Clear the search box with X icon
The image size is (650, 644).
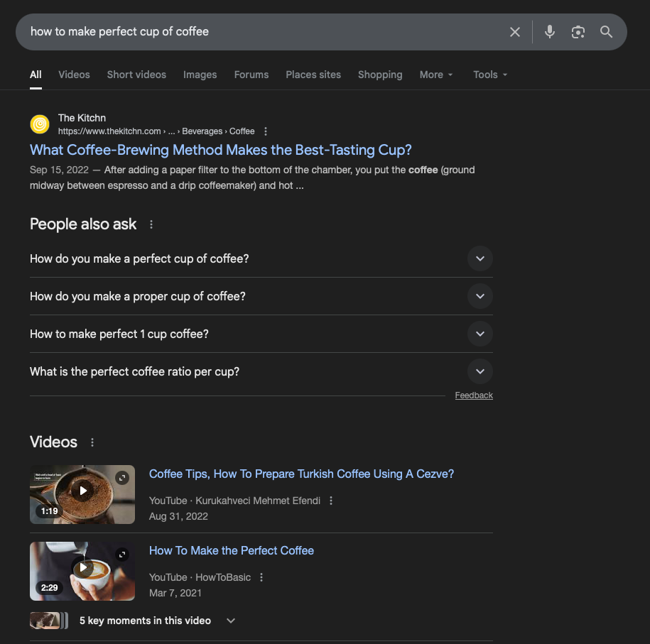[515, 32]
